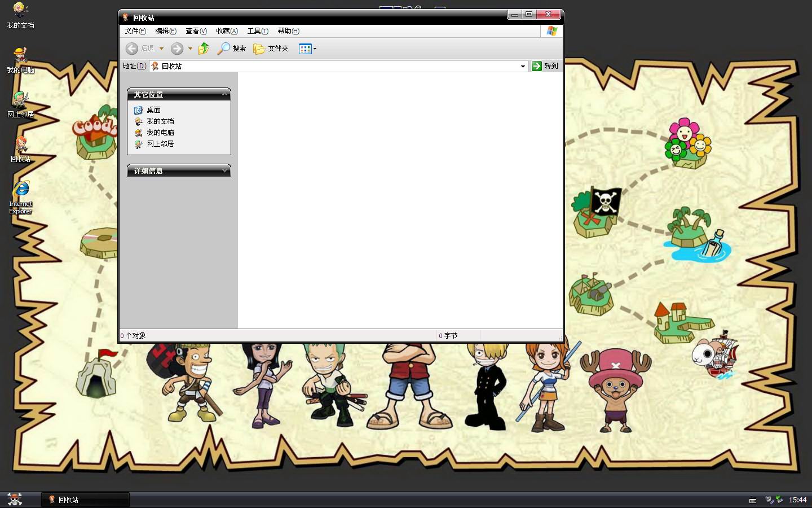812x508 pixels.
Task: Maximize the 回收站 window
Action: [529, 14]
